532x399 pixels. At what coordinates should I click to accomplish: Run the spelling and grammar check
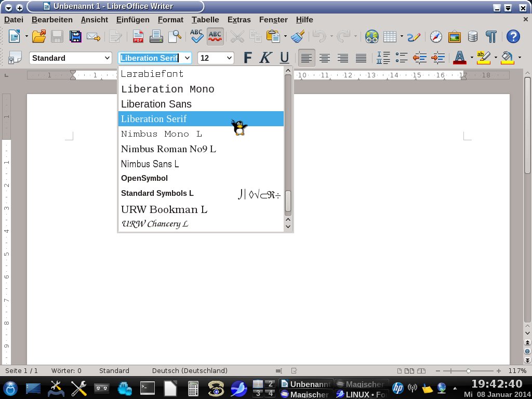pos(196,36)
